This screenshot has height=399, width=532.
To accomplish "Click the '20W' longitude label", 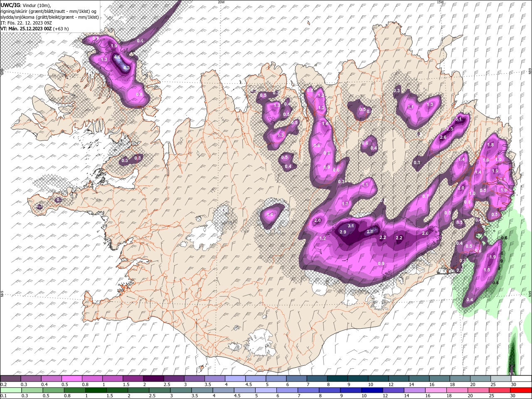I will [x=221, y=2].
